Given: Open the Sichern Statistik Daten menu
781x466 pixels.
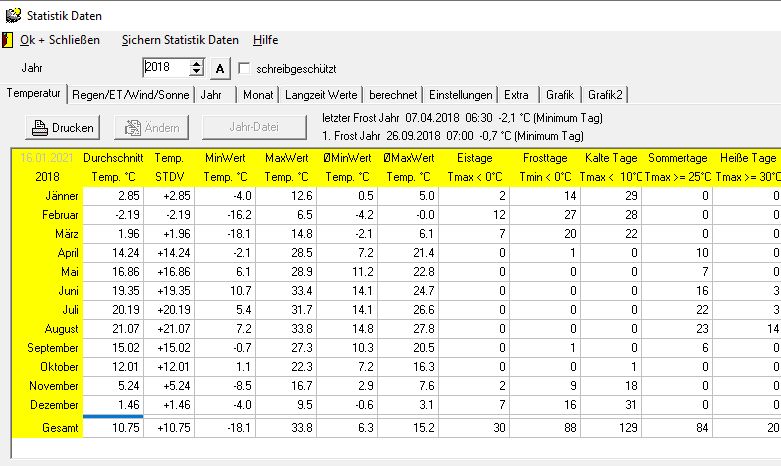Looking at the screenshot, I should [x=180, y=40].
